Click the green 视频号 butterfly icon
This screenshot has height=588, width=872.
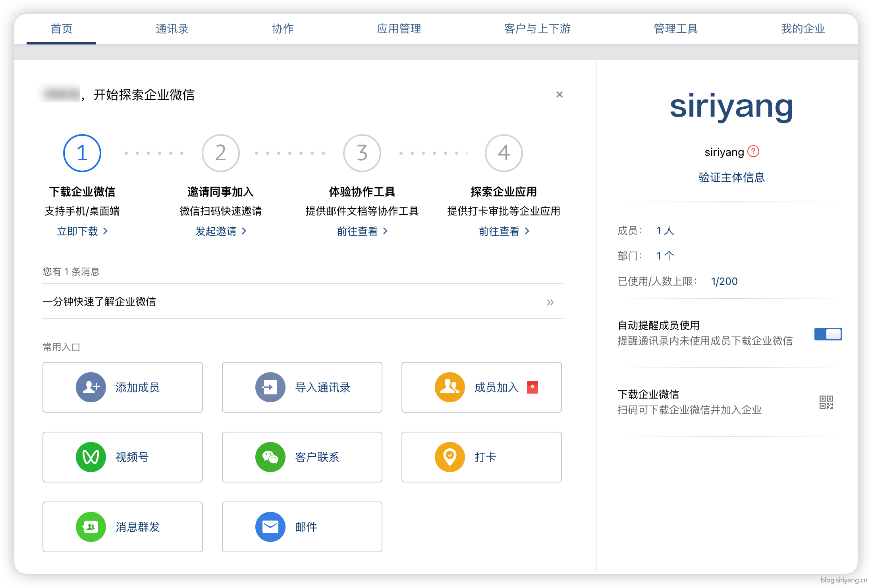tap(91, 457)
